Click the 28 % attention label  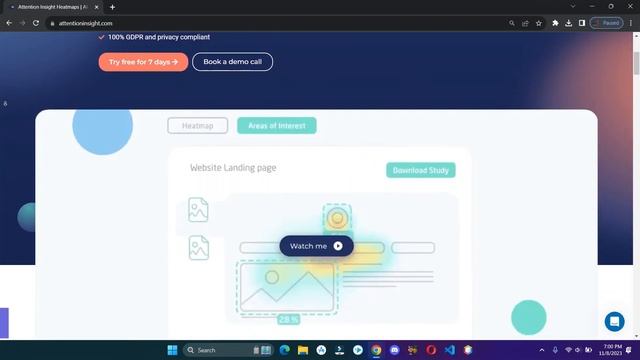coord(289,320)
